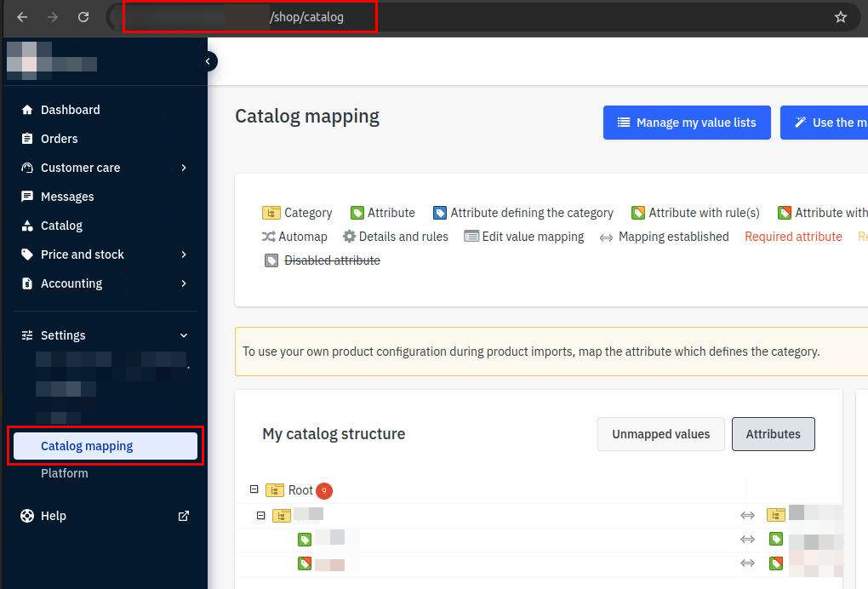The image size is (868, 589).
Task: Open Orders from the sidebar
Action: pyautogui.click(x=59, y=139)
